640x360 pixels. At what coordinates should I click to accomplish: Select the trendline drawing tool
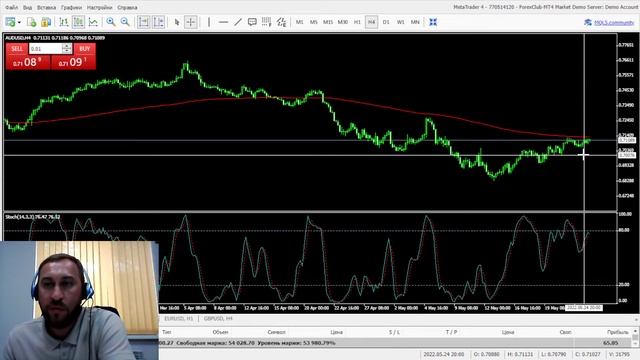(238, 22)
